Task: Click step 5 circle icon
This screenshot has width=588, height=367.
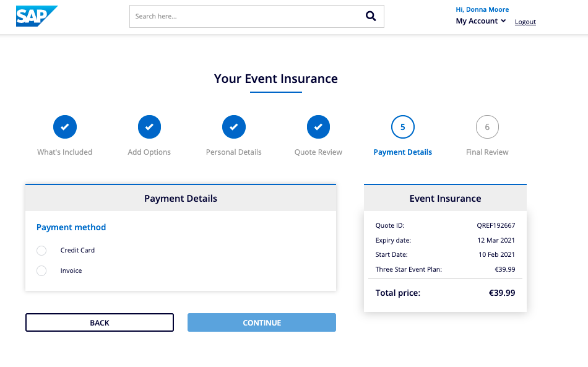Action: tap(403, 127)
